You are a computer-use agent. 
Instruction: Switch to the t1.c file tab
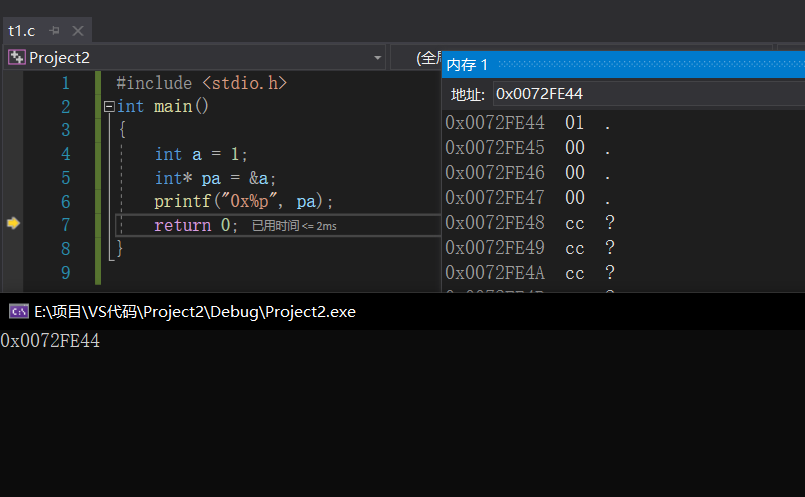pos(22,31)
